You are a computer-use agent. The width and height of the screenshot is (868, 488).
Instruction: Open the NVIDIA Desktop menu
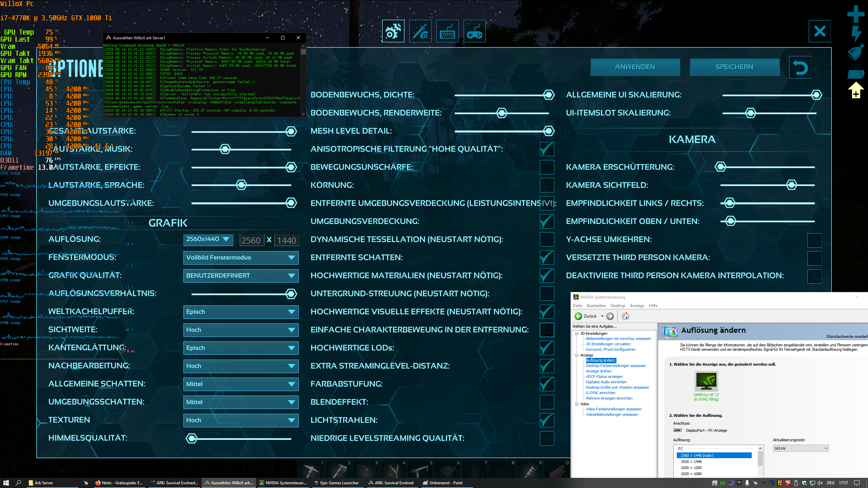[x=618, y=306]
